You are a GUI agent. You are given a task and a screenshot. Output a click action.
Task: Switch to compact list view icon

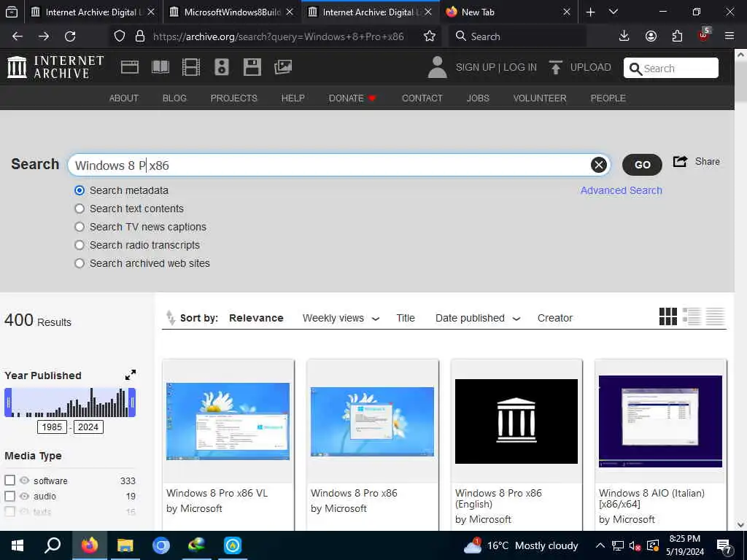715,316
